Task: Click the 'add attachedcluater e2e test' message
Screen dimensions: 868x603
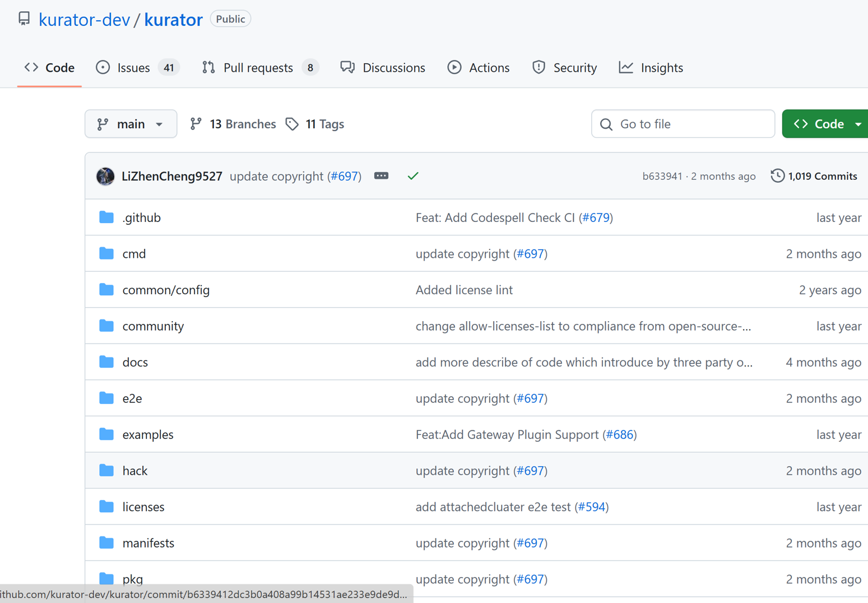Action: (493, 507)
